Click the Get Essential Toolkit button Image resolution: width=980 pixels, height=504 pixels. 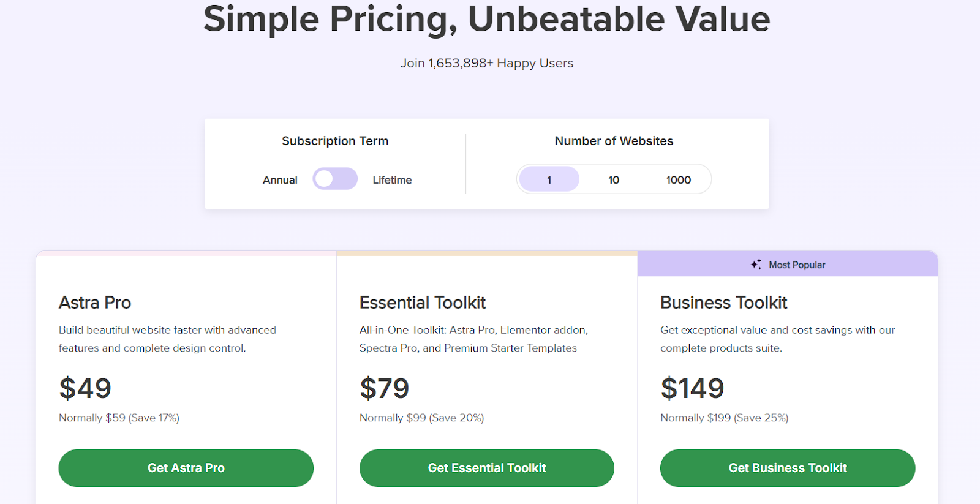click(x=486, y=468)
